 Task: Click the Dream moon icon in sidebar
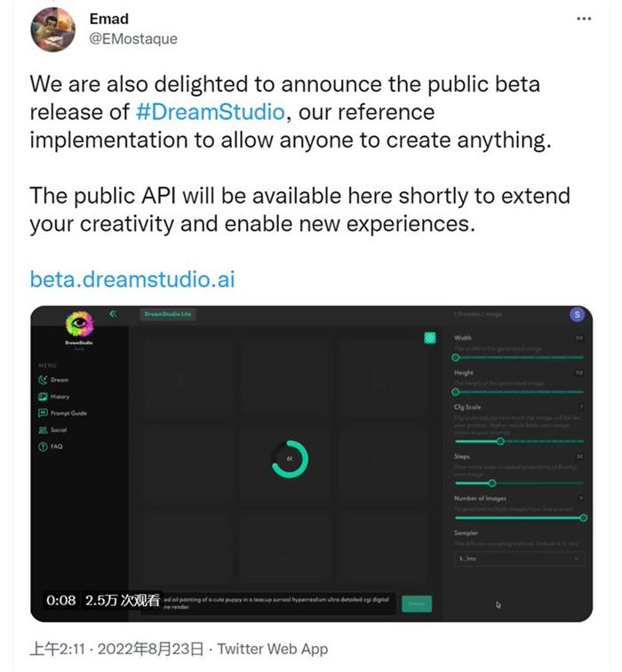(x=43, y=380)
